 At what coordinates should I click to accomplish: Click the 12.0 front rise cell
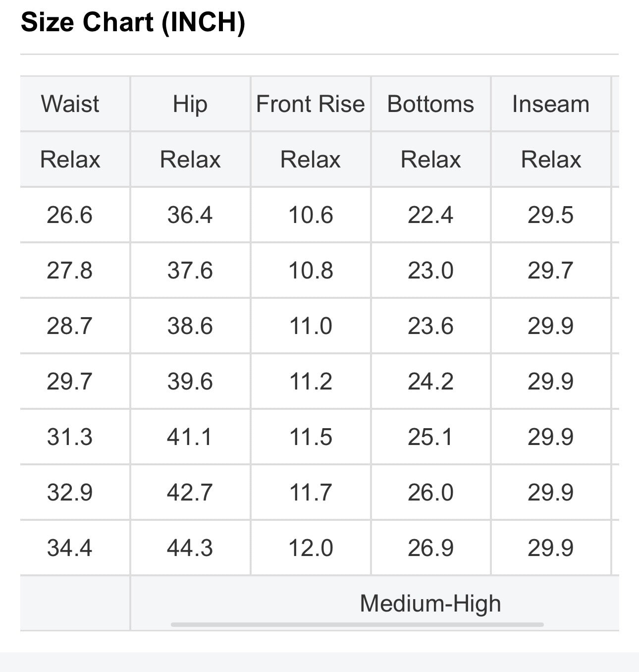coord(311,548)
